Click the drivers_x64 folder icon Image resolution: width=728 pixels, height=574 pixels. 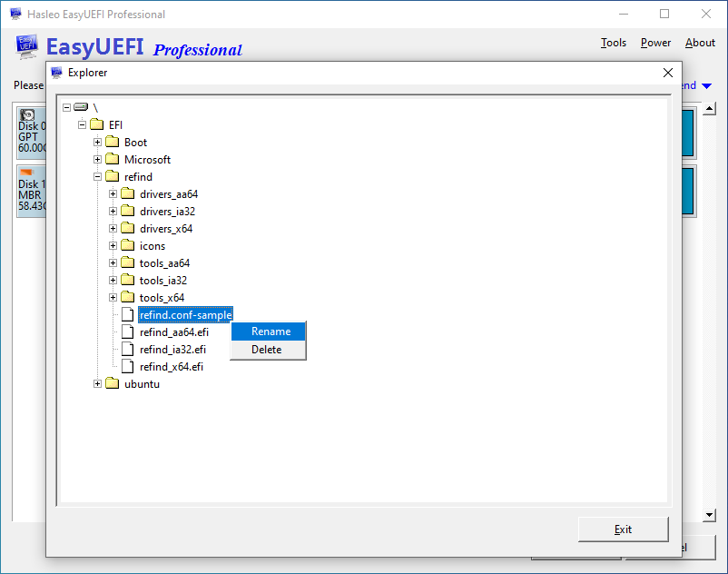(128, 228)
